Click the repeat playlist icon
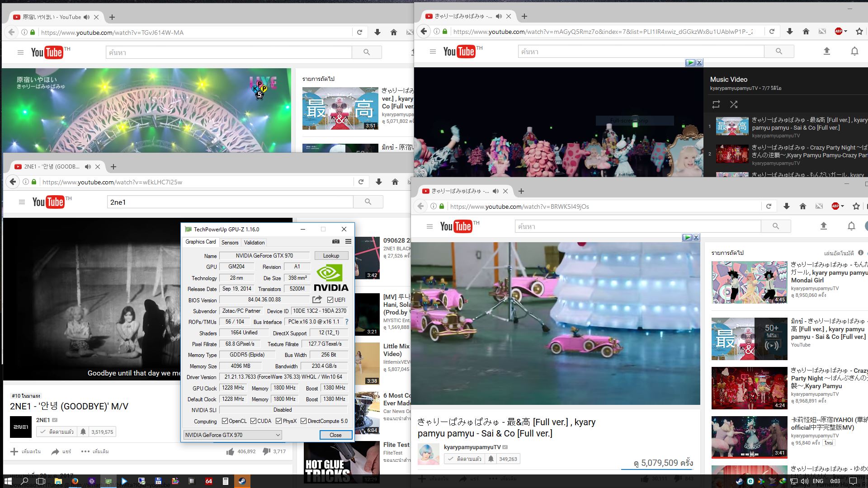Image resolution: width=868 pixels, height=488 pixels. (x=716, y=104)
